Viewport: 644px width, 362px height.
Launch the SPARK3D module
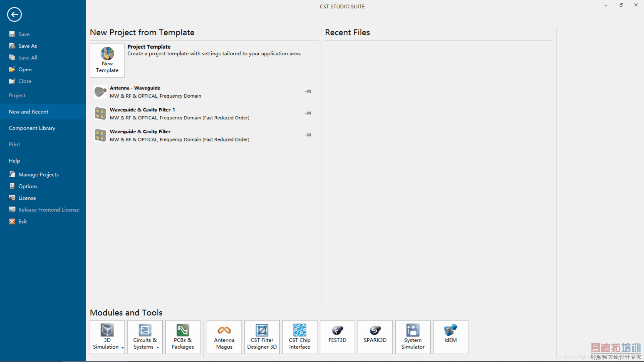(x=375, y=337)
